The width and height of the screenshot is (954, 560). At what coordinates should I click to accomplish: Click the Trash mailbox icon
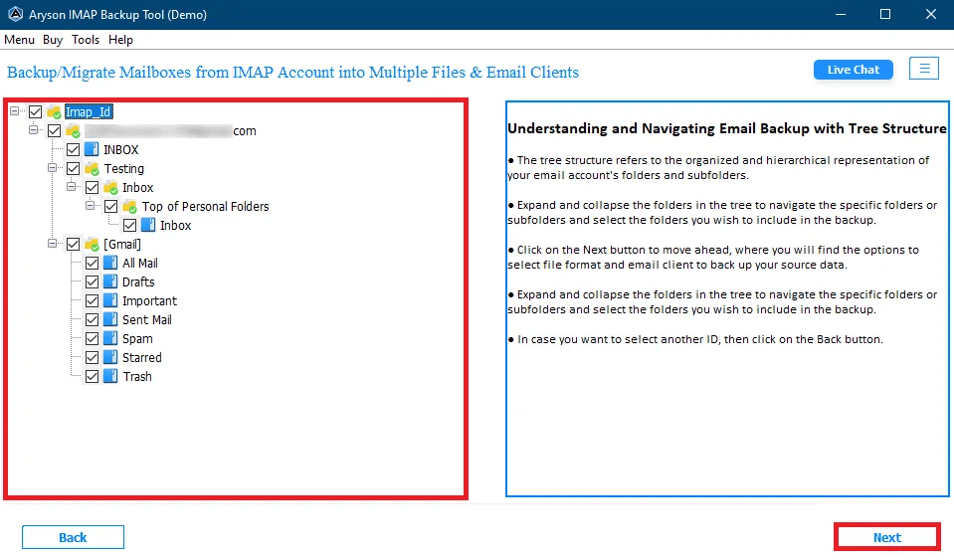click(x=110, y=376)
